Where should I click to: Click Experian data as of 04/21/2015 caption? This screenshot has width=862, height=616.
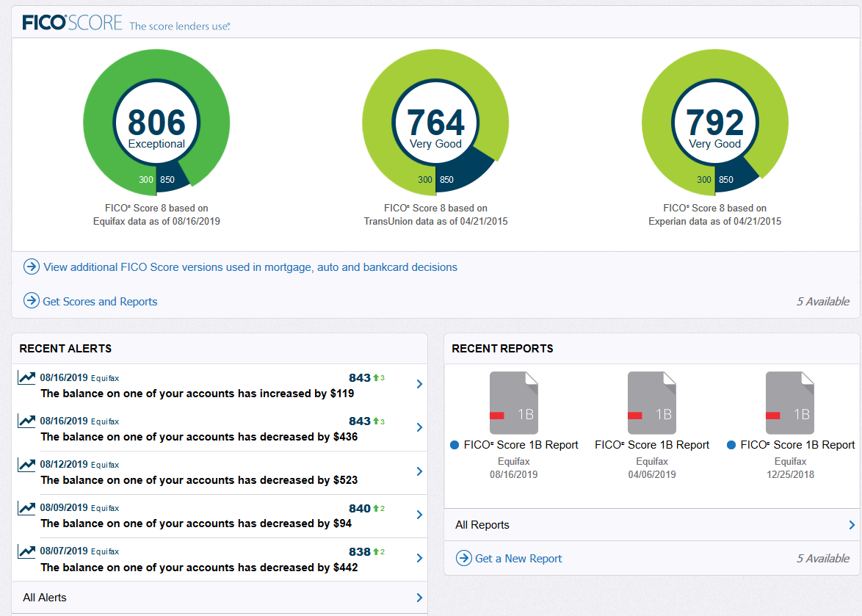pyautogui.click(x=714, y=222)
